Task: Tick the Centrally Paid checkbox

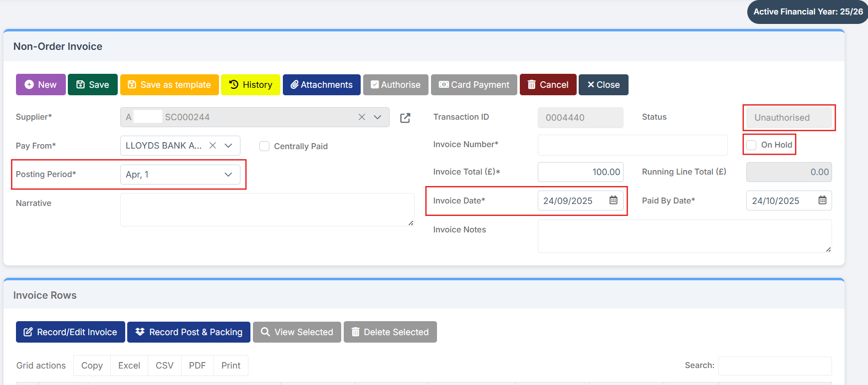Action: (x=264, y=146)
